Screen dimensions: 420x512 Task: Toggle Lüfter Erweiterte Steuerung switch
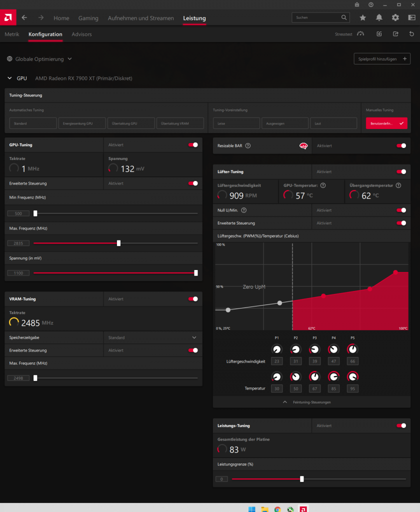click(x=401, y=223)
